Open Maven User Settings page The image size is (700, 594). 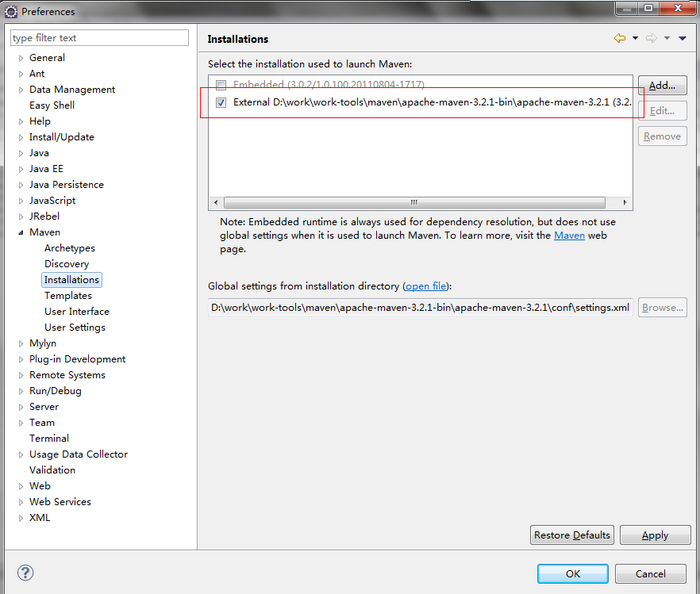pos(75,328)
